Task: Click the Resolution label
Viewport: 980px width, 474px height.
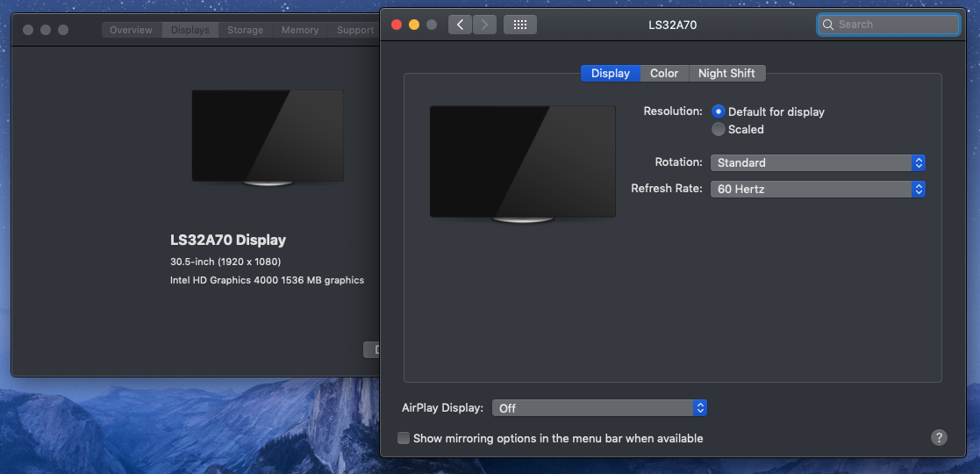Action: pos(673,111)
